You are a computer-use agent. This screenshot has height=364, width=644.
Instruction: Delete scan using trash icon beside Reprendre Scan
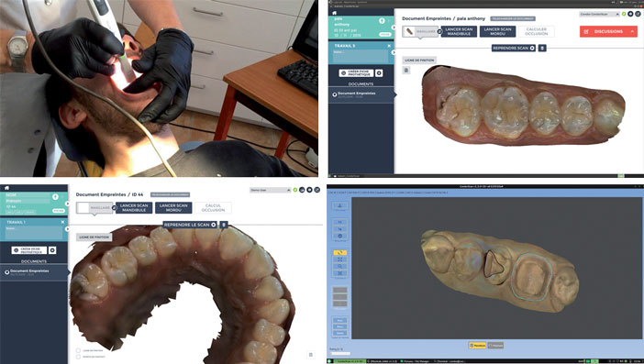pyautogui.click(x=542, y=48)
